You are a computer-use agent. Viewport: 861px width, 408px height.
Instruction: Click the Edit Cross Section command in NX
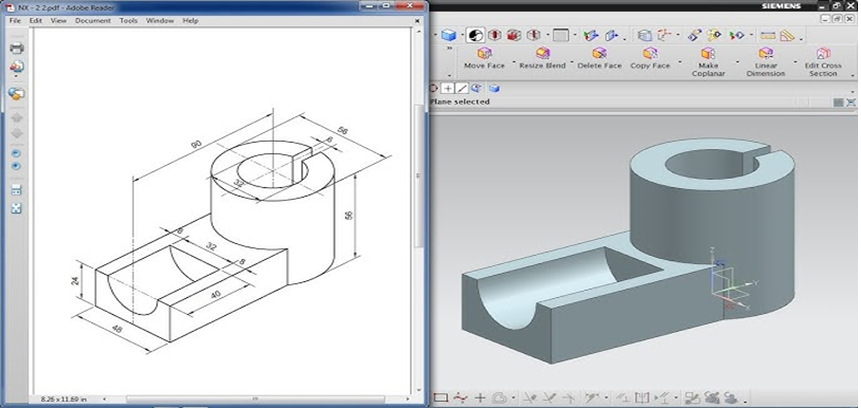pyautogui.click(x=823, y=62)
